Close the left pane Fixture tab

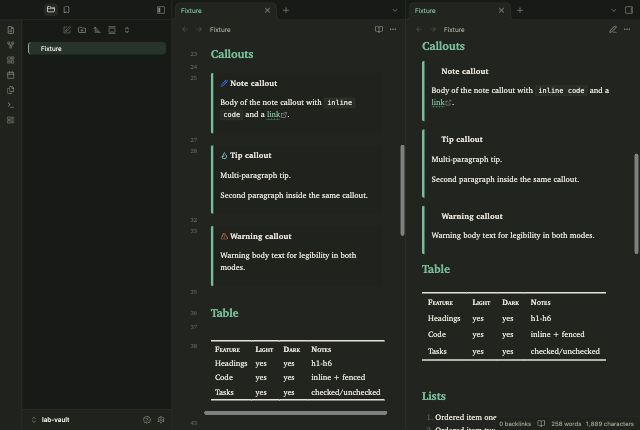point(267,11)
